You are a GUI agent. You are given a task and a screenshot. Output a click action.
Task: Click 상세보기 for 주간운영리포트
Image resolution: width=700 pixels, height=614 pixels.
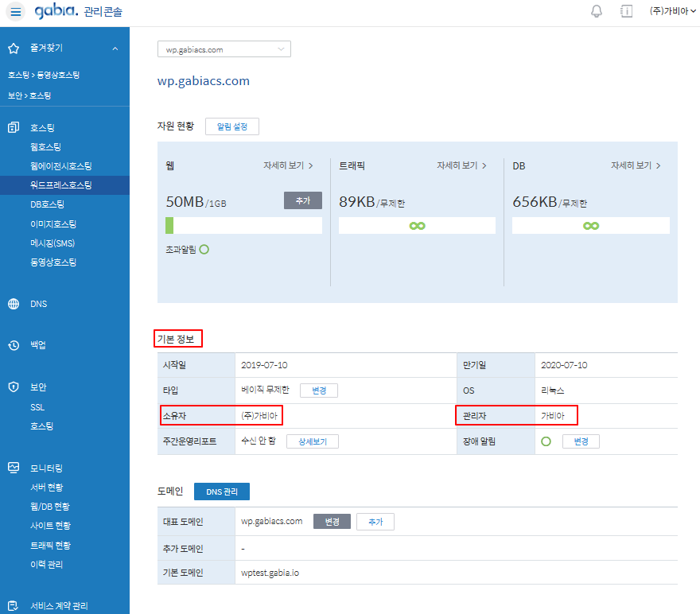(313, 441)
